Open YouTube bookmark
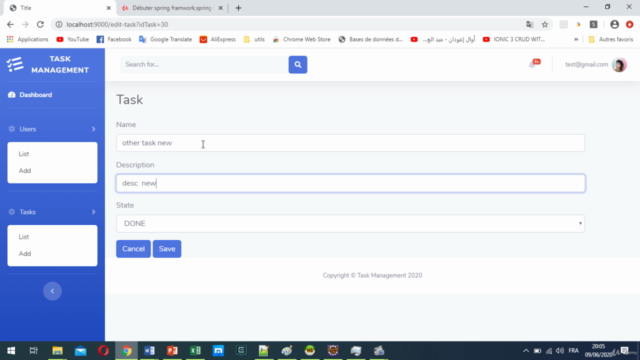 coord(73,39)
